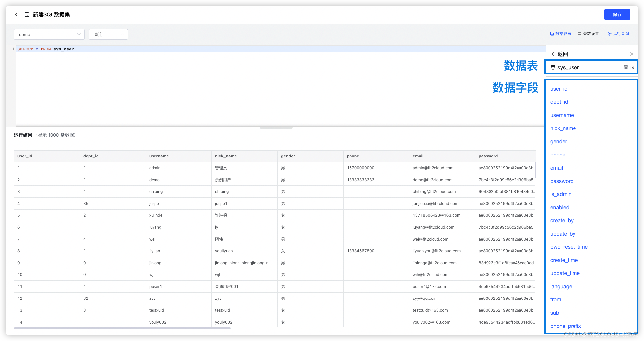Click the SQL dataset document icon
This screenshot has height=341, width=644.
pos(27,14)
